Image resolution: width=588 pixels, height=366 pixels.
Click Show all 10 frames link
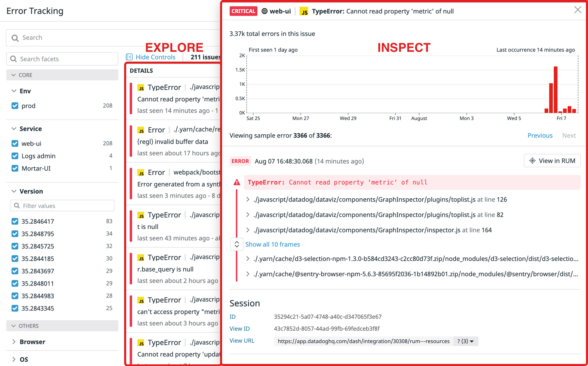tap(272, 244)
